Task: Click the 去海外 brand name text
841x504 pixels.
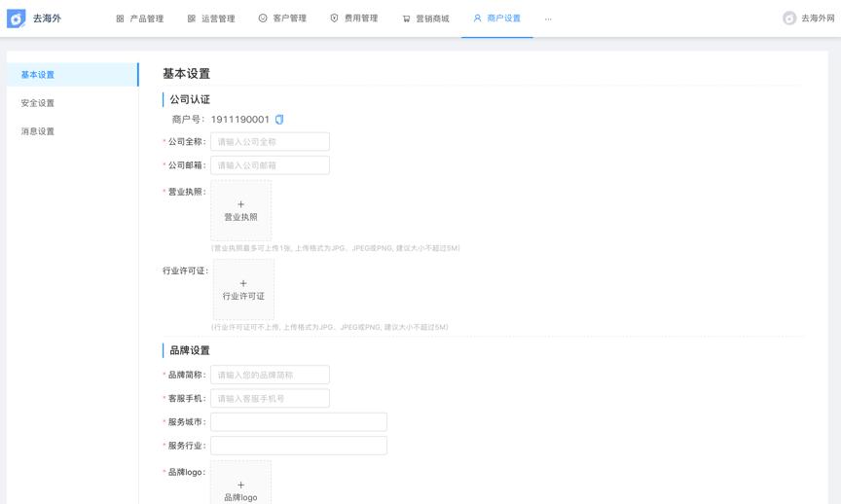Action: point(47,18)
